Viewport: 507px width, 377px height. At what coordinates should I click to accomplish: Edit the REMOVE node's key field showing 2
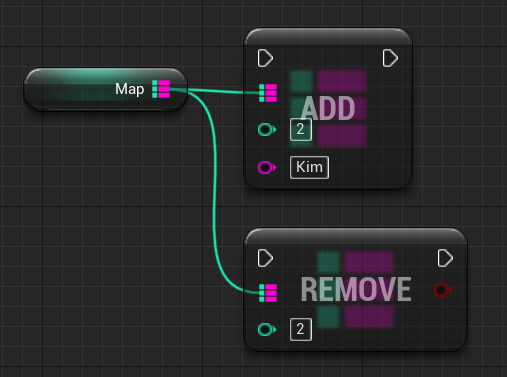pos(301,330)
